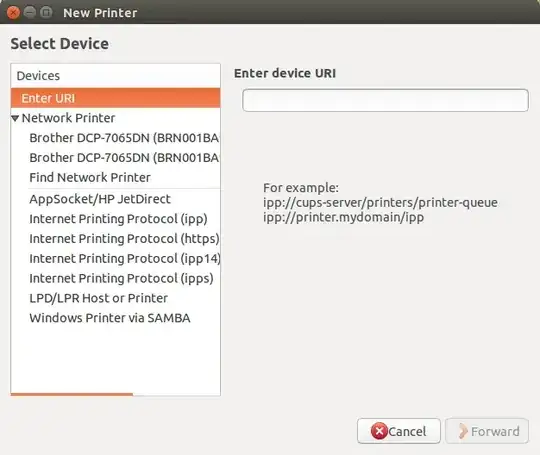Click the Cancel button

point(399,431)
